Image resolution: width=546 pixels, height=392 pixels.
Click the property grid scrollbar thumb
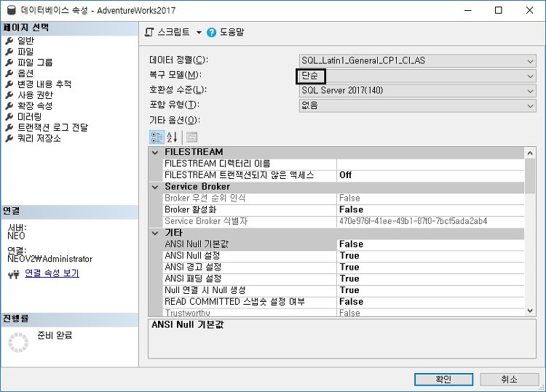[530, 176]
